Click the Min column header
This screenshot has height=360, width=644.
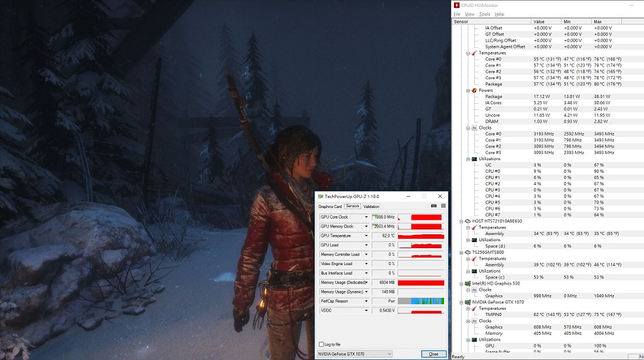576,21
